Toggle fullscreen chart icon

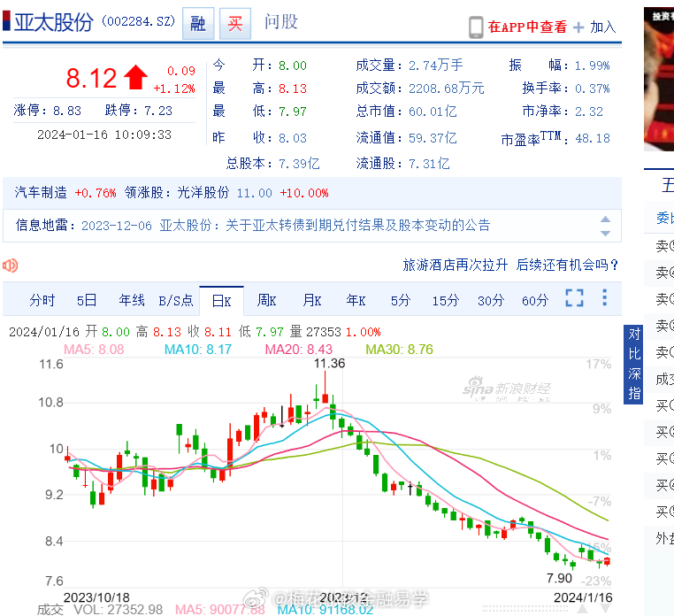pyautogui.click(x=574, y=297)
